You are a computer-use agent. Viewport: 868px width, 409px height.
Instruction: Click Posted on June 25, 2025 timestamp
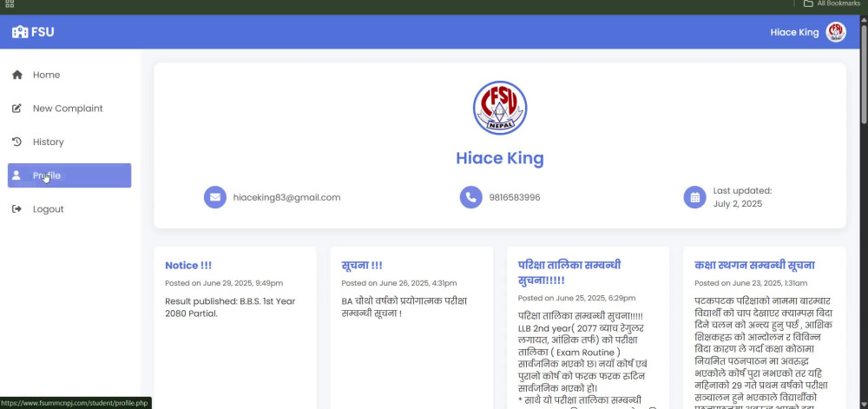click(x=577, y=299)
